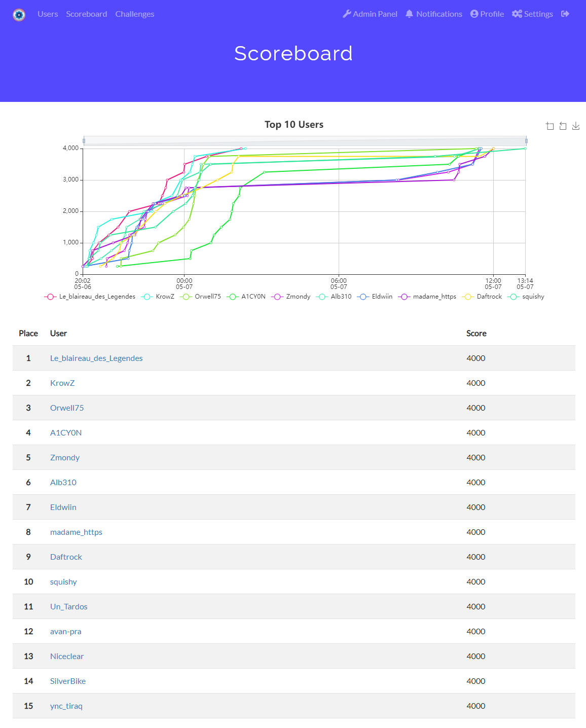586x728 pixels.
Task: Click the CTFd logo icon
Action: point(19,15)
